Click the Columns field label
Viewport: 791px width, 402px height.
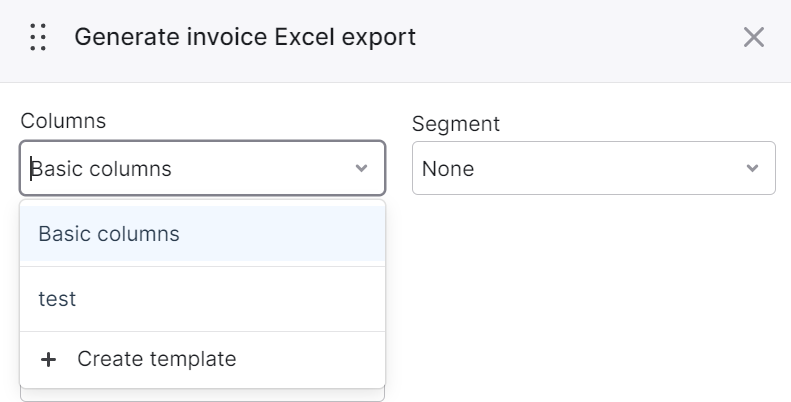point(63,121)
